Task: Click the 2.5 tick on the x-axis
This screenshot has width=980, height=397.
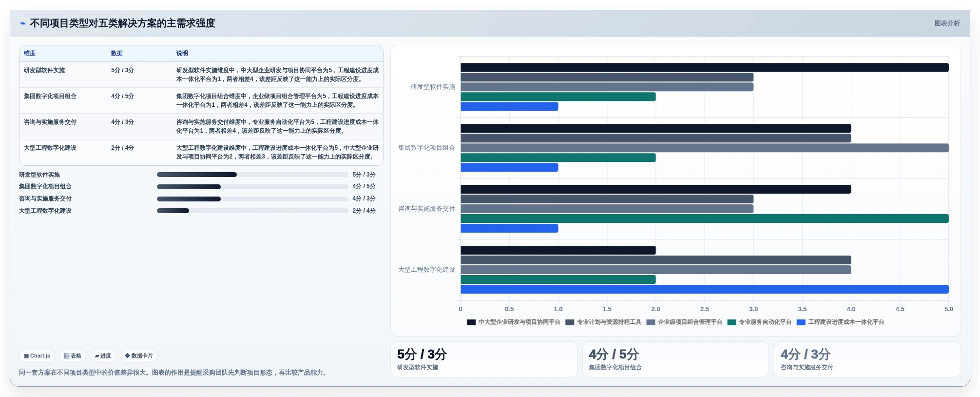Action: [705, 309]
